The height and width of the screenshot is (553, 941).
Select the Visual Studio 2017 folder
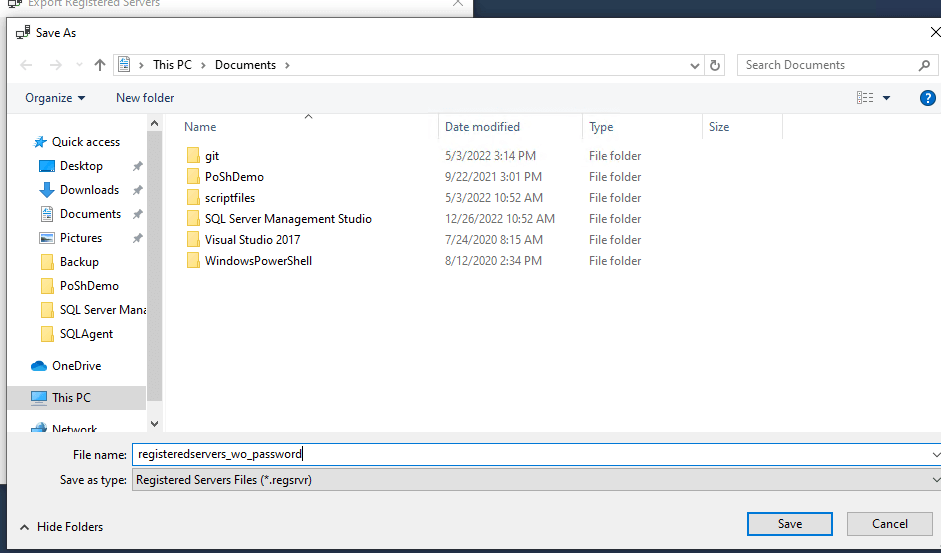[x=252, y=240]
